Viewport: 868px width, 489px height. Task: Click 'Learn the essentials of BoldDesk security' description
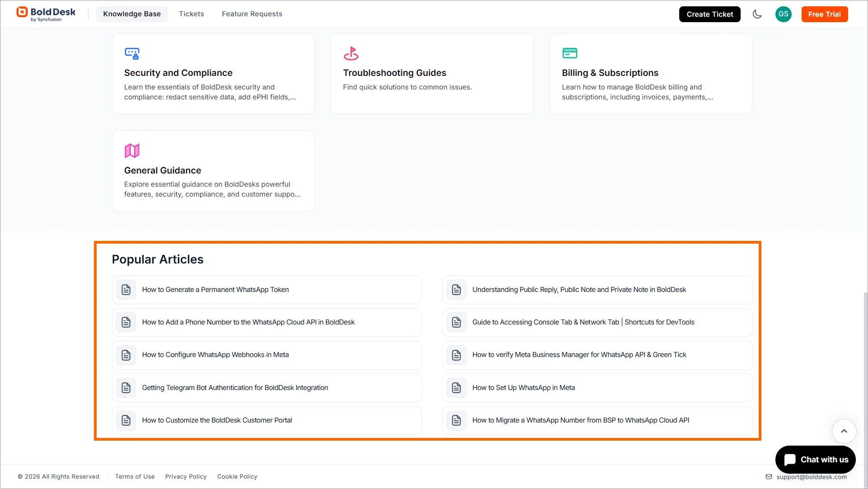210,92
